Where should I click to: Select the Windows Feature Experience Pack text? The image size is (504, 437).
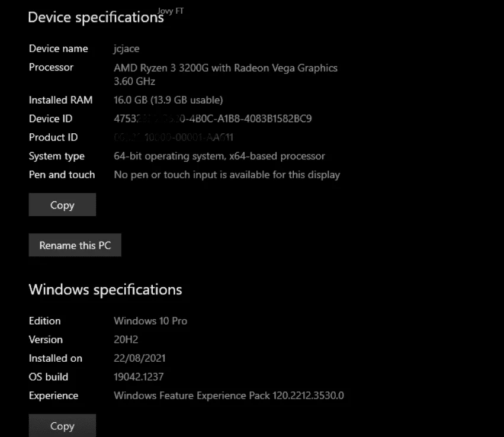(229, 396)
